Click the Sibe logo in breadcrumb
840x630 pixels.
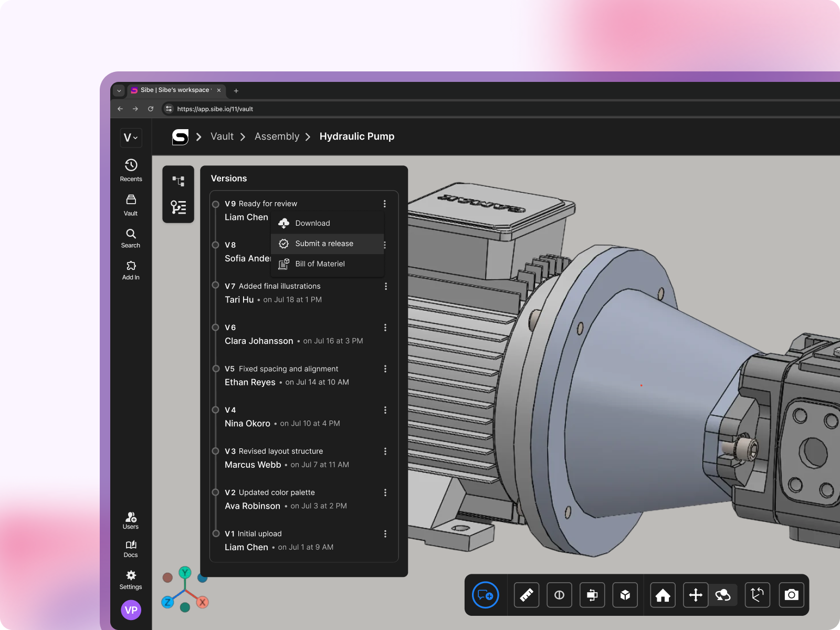[180, 137]
